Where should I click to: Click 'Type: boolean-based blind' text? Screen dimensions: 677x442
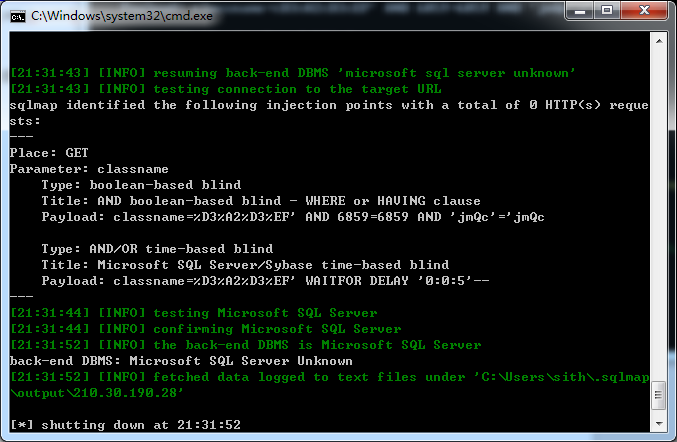pos(141,185)
